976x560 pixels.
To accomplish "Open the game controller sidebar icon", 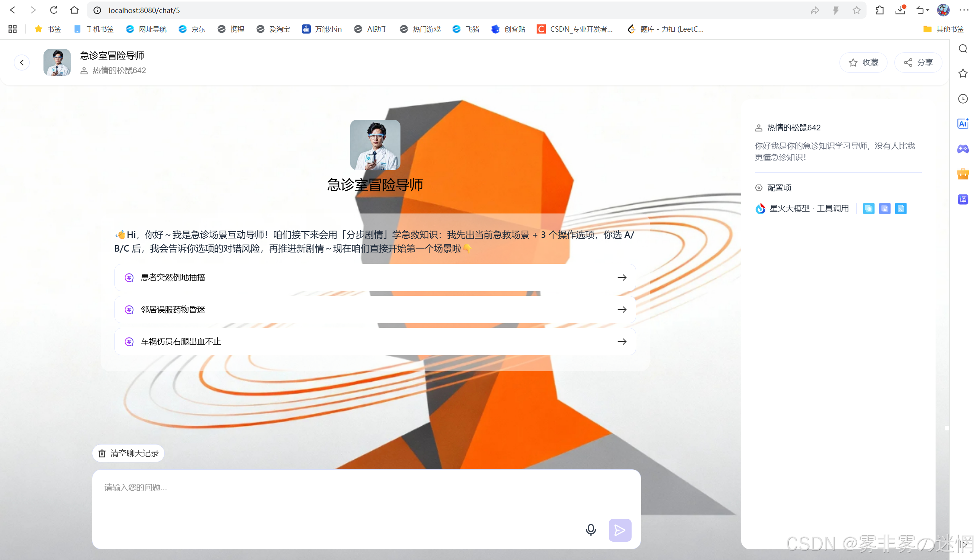I will [x=963, y=149].
